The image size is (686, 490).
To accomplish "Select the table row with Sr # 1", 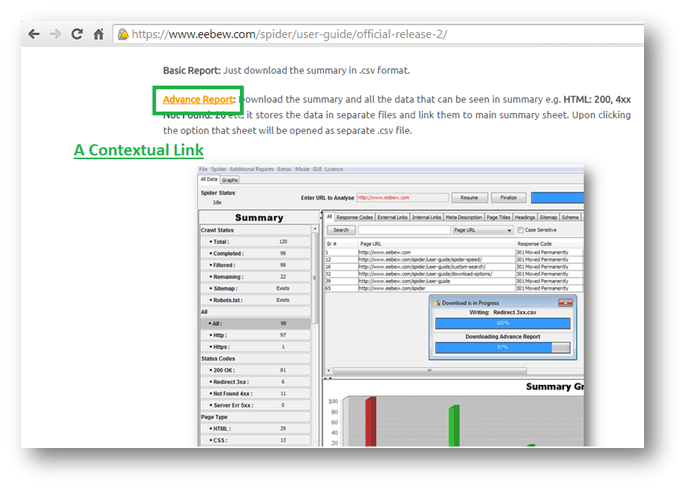I will pyautogui.click(x=454, y=252).
